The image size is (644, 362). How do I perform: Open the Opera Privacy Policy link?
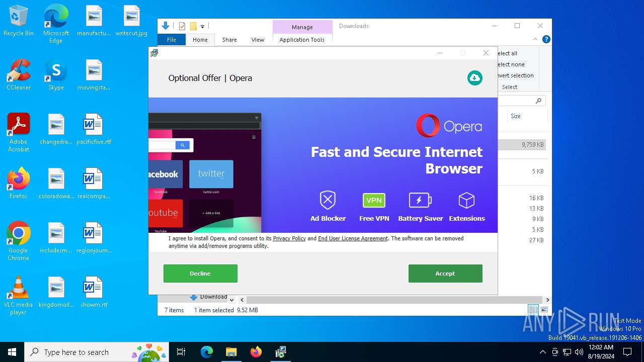289,238
